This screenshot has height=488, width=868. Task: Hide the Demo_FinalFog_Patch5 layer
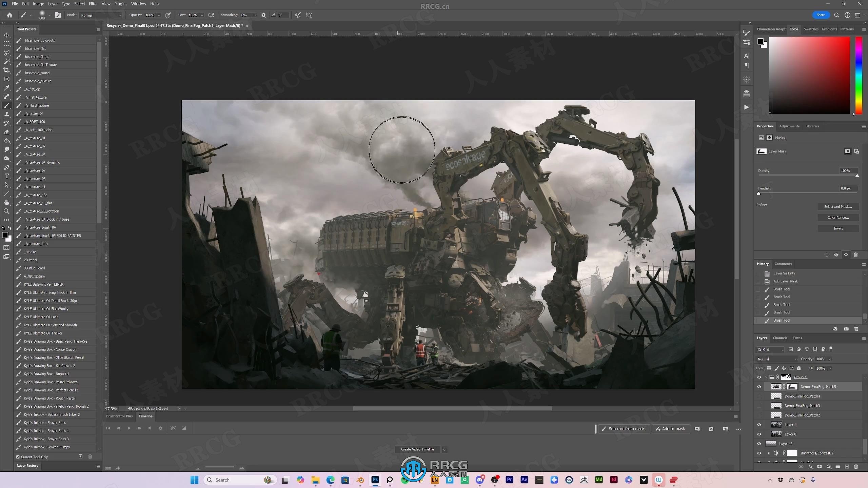pos(759,387)
